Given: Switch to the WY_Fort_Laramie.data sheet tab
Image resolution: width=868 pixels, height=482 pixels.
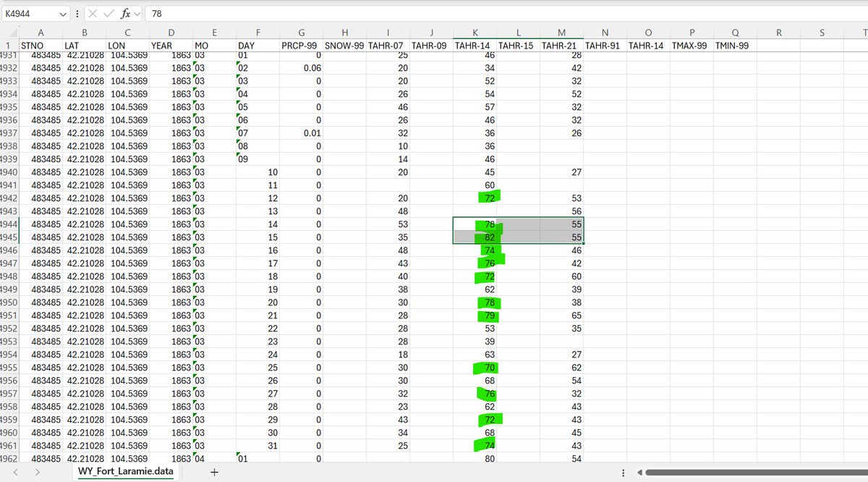Looking at the screenshot, I should click(x=126, y=472).
